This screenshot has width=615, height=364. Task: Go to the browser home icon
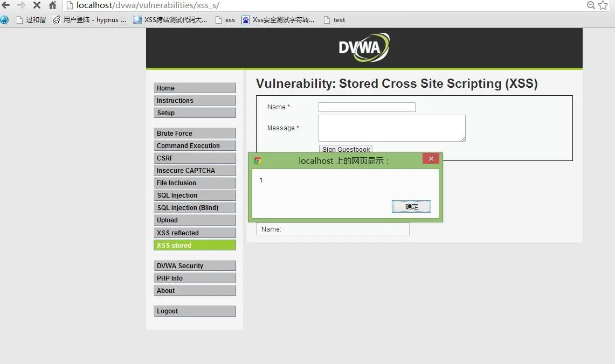point(53,5)
